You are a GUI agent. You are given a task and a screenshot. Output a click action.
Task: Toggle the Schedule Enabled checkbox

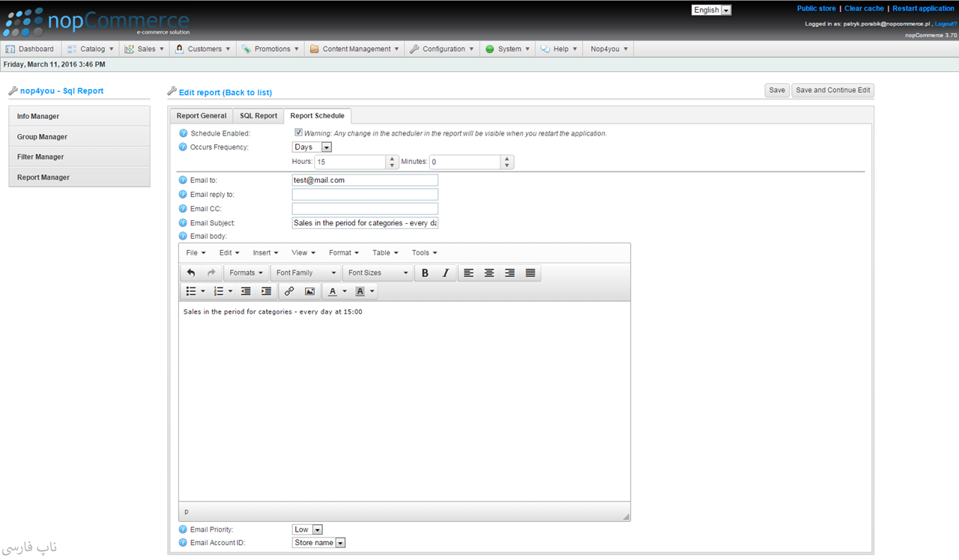click(x=298, y=133)
